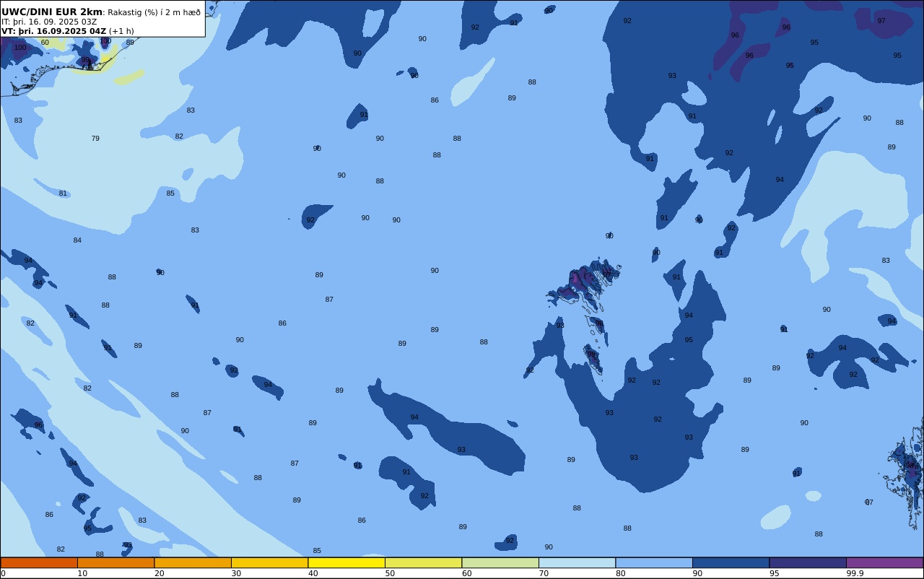The height and width of the screenshot is (579, 924).
Task: Click the 40–50 bright yellow legend swatch
Action: point(346,562)
